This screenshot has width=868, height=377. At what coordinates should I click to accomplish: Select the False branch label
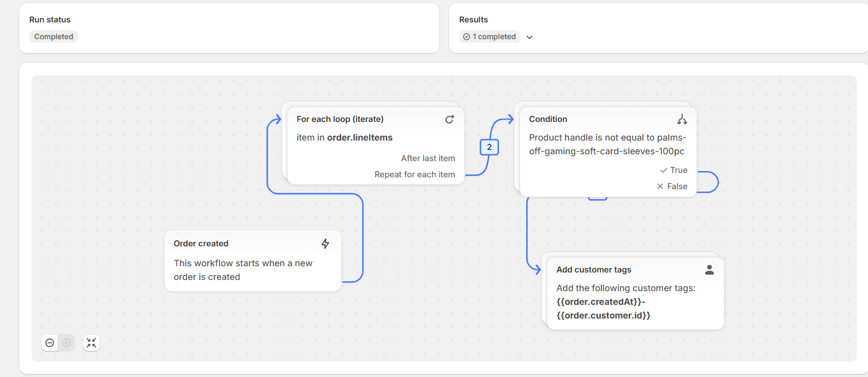pos(677,186)
